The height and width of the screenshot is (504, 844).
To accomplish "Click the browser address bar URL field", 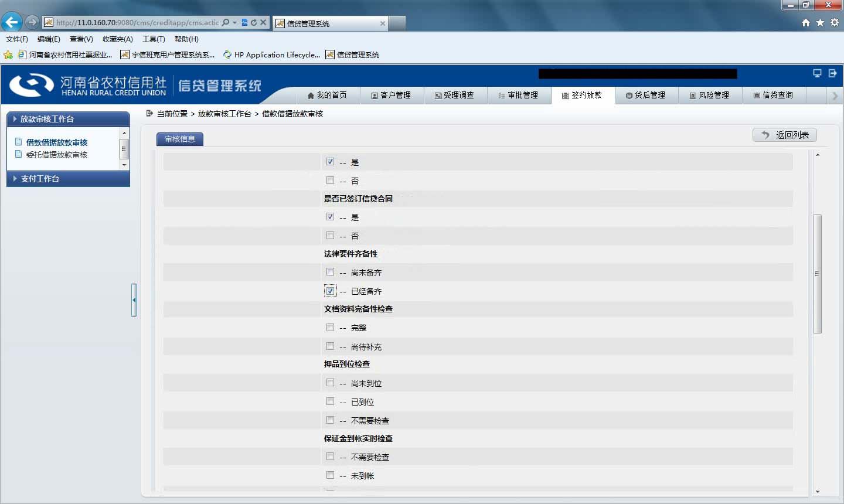I will pos(137,22).
